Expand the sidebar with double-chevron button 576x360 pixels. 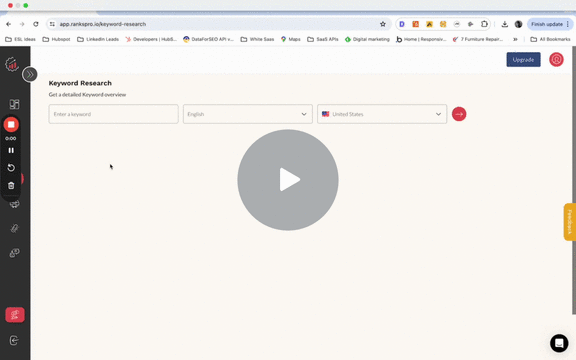pos(30,75)
